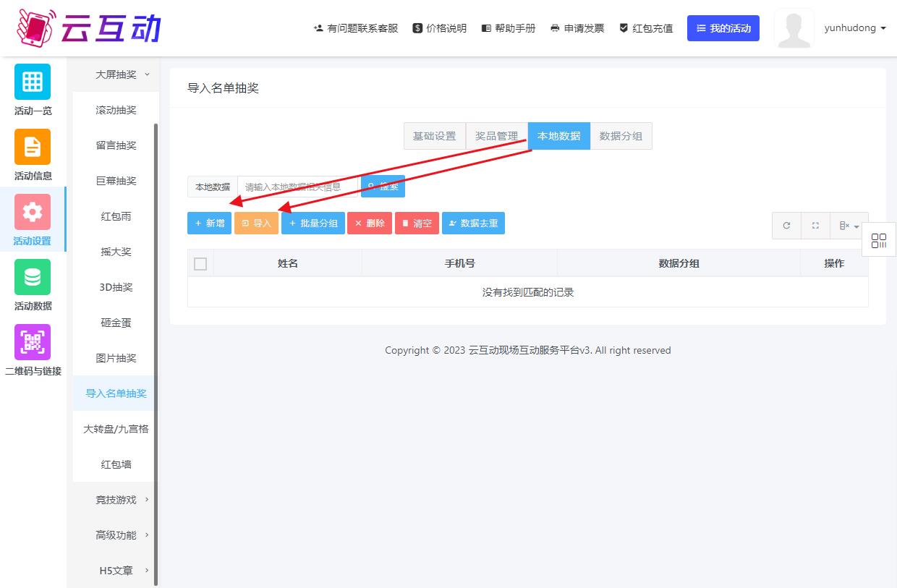Open 活动数据 database icon
This screenshot has width=897, height=588.
coord(32,277)
